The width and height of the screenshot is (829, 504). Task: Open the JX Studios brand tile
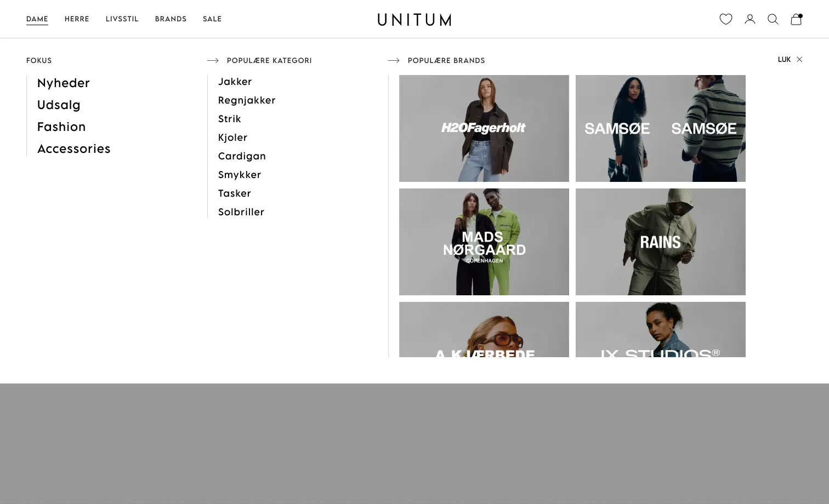[661, 329]
